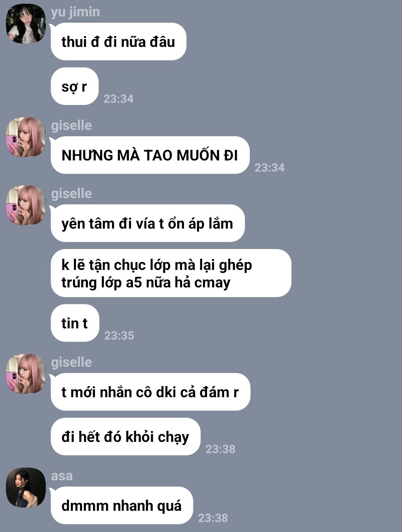
Task: Select the 'yên tâm đi vía t ổn áp lắm' bubble
Action: [147, 223]
